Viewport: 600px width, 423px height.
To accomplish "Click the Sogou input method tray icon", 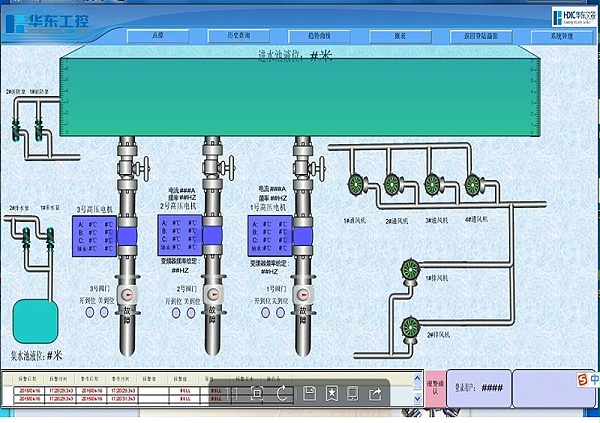I will (x=582, y=380).
